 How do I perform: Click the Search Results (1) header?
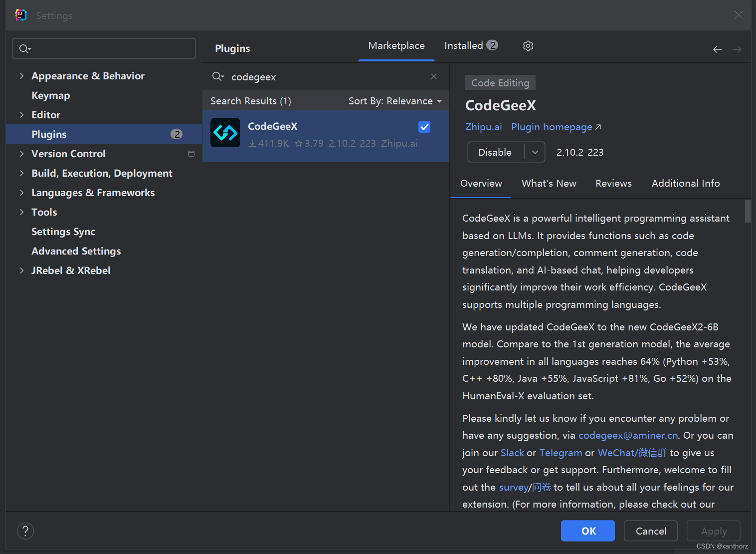[251, 101]
